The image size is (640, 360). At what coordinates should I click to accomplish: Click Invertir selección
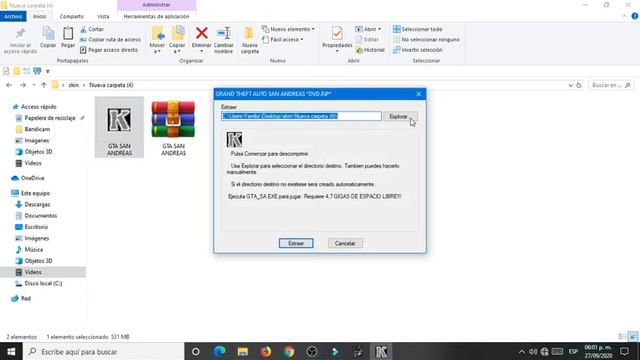(x=418, y=50)
